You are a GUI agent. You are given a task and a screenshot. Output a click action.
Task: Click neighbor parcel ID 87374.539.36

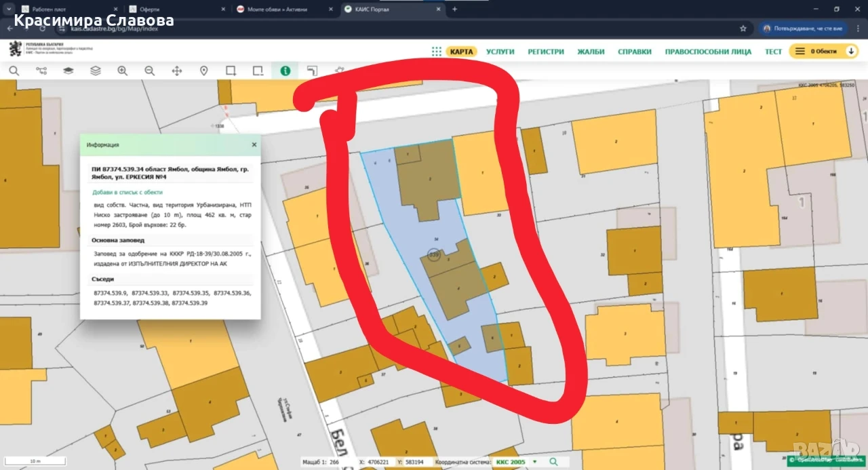(x=233, y=292)
